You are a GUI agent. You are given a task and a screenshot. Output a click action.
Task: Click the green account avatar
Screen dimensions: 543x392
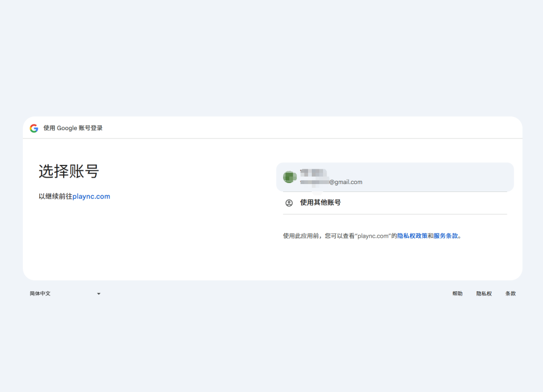[x=289, y=177]
